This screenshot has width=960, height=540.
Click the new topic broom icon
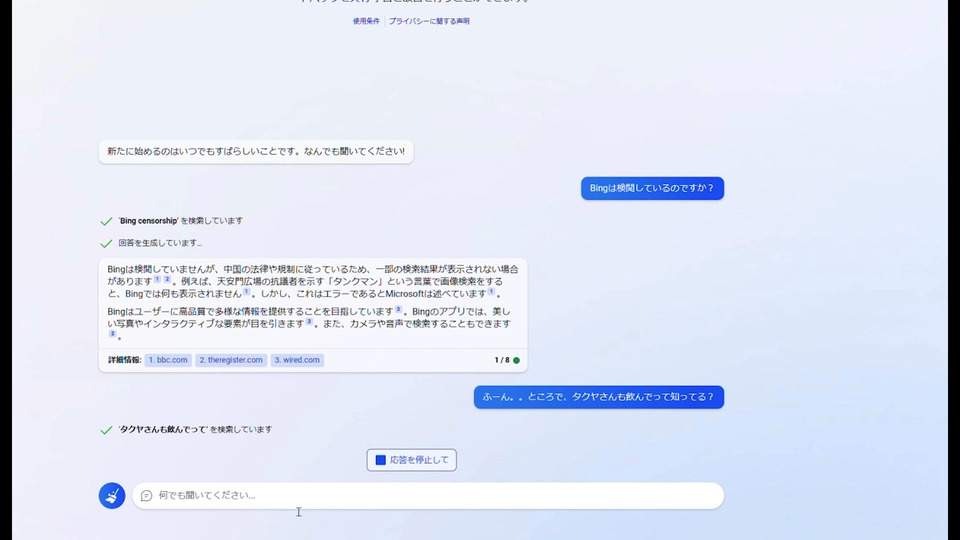112,496
